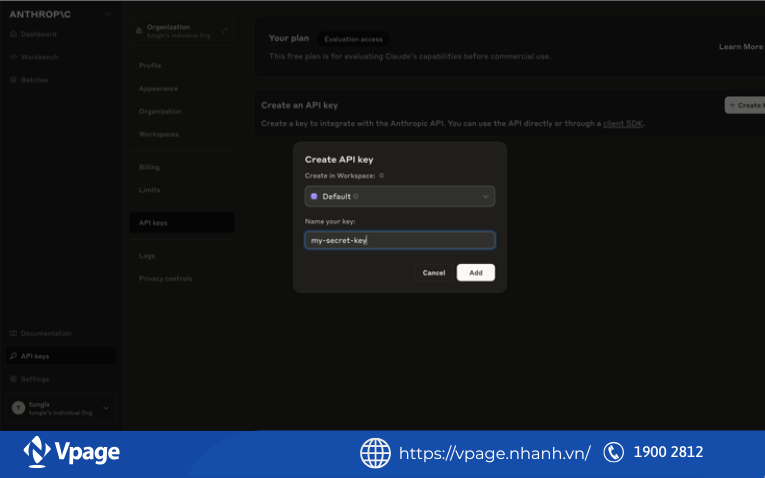This screenshot has width=765, height=478.
Task: Click the Vpage logo in banner
Action: [71, 452]
